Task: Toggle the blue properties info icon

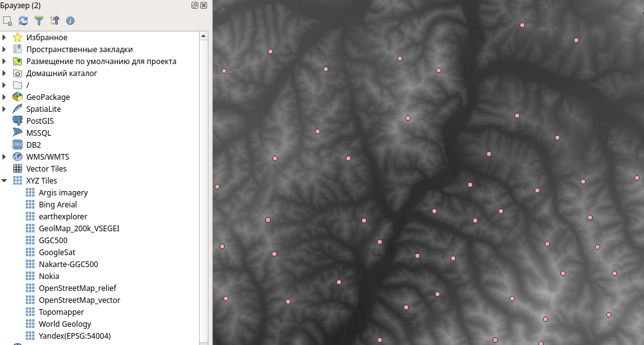Action: (70, 21)
